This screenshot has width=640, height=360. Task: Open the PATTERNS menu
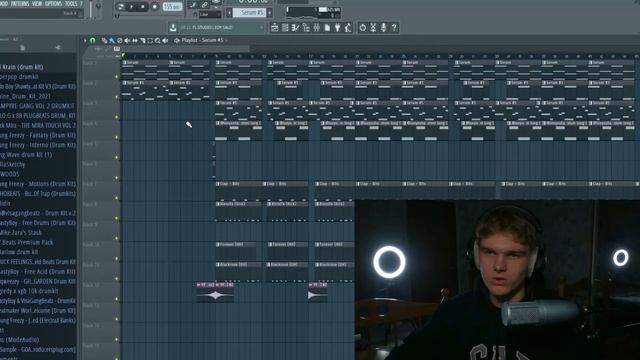coord(19,4)
